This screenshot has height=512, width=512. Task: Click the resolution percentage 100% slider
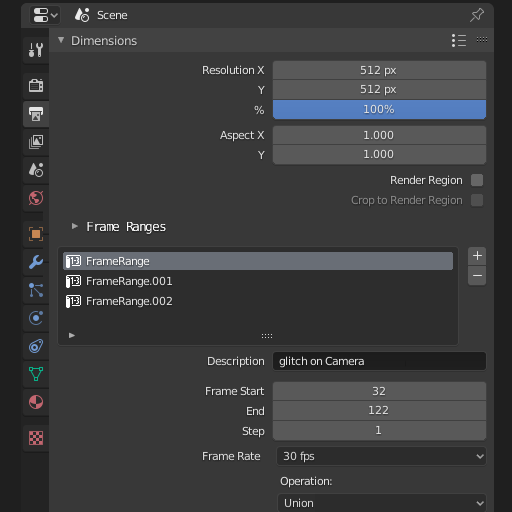[379, 109]
